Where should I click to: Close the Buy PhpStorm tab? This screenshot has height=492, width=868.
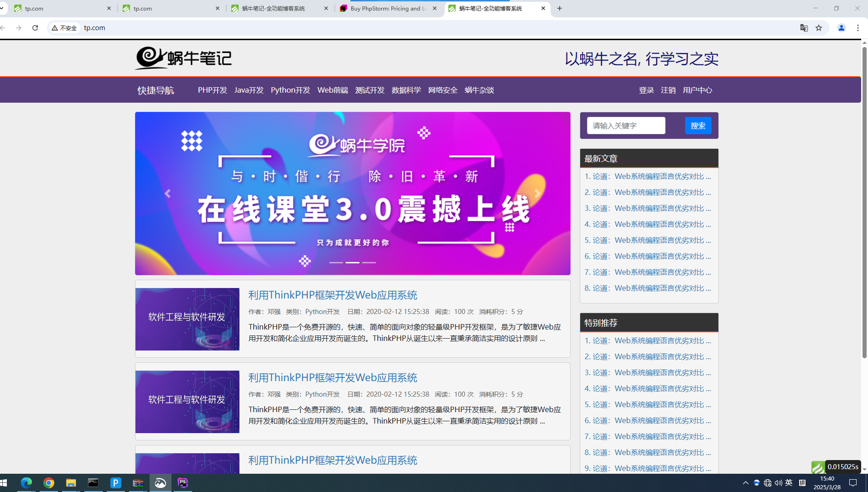click(434, 8)
